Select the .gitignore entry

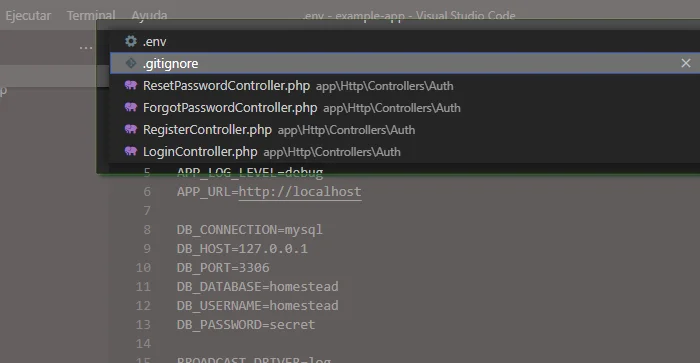tap(404, 63)
